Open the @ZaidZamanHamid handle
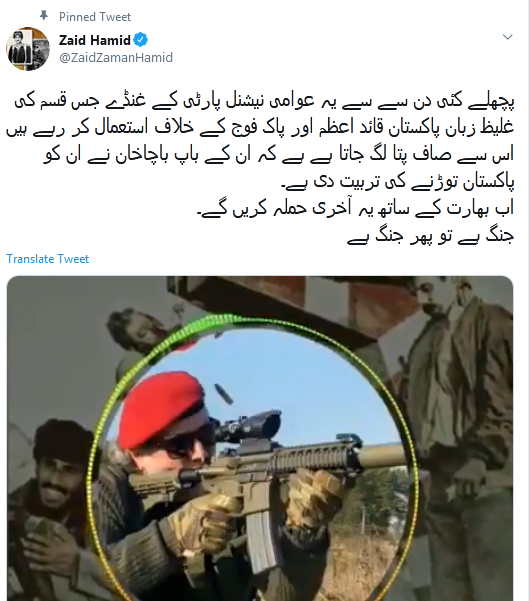529x601 pixels. [x=116, y=57]
